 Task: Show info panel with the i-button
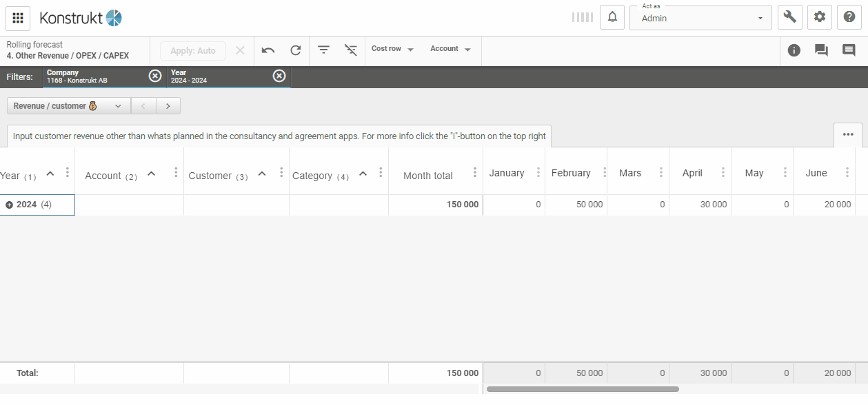pos(794,50)
